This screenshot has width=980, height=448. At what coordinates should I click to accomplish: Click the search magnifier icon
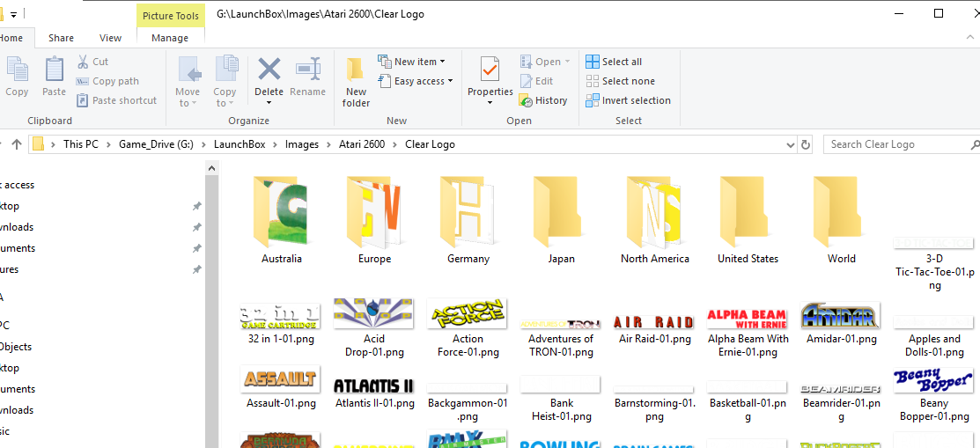click(975, 144)
